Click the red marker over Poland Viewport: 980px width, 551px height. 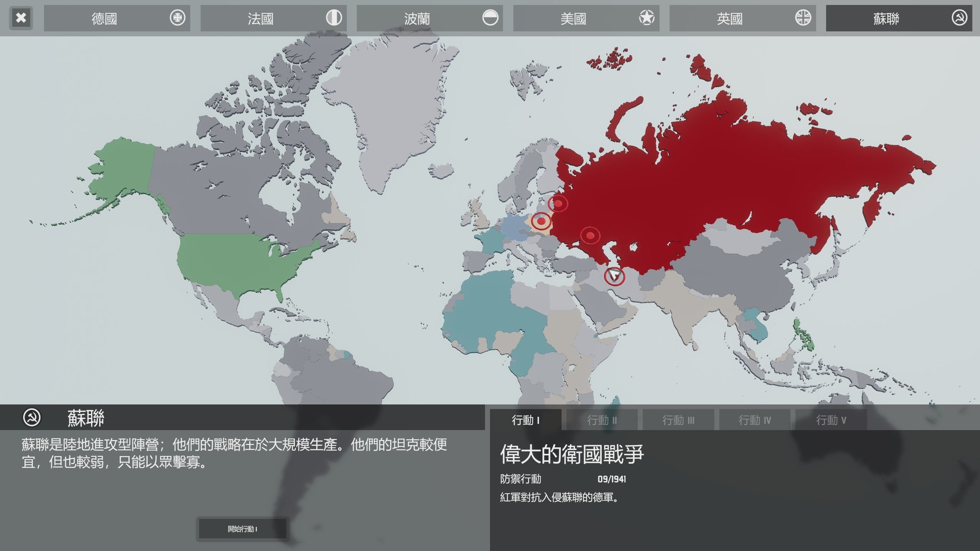[541, 221]
